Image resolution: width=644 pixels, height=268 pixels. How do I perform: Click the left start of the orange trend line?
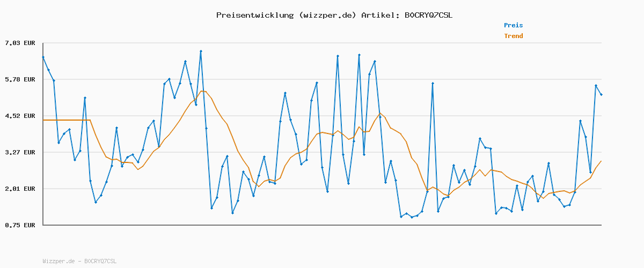[x=44, y=120]
